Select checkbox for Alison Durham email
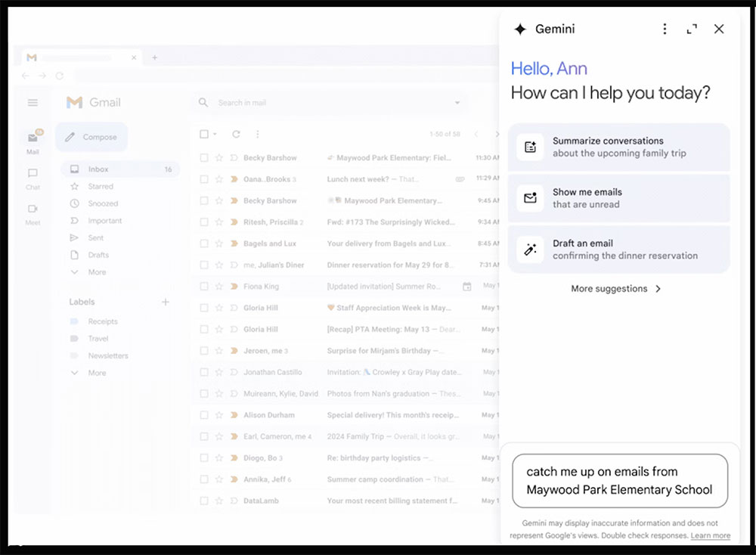Screen dimensions: 756x555 (x=204, y=414)
